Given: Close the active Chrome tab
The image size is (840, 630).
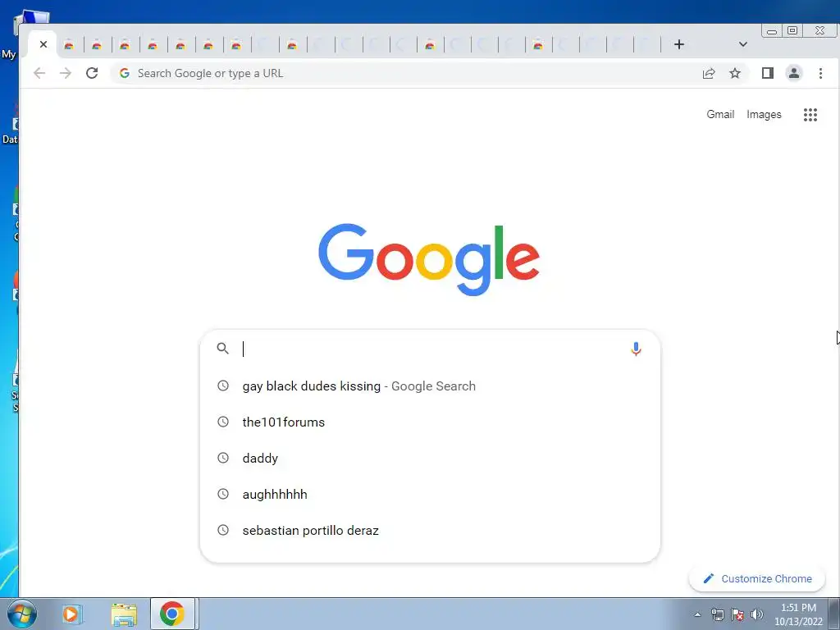Looking at the screenshot, I should (x=43, y=44).
